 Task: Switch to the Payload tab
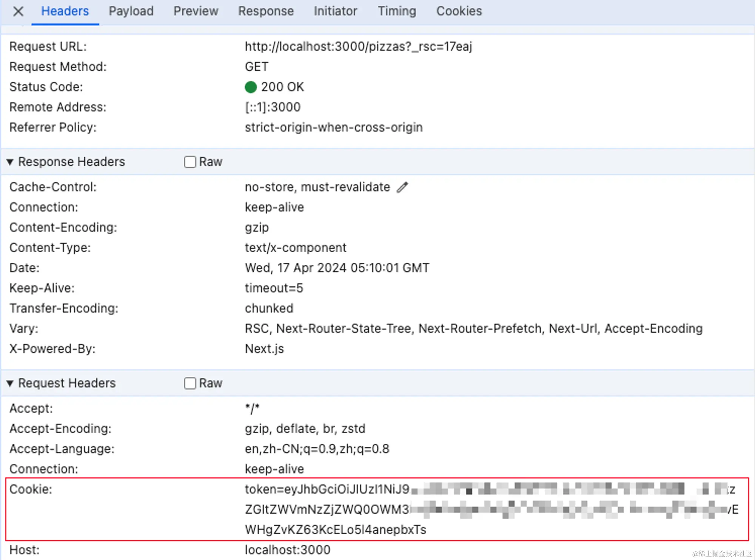pyautogui.click(x=131, y=11)
